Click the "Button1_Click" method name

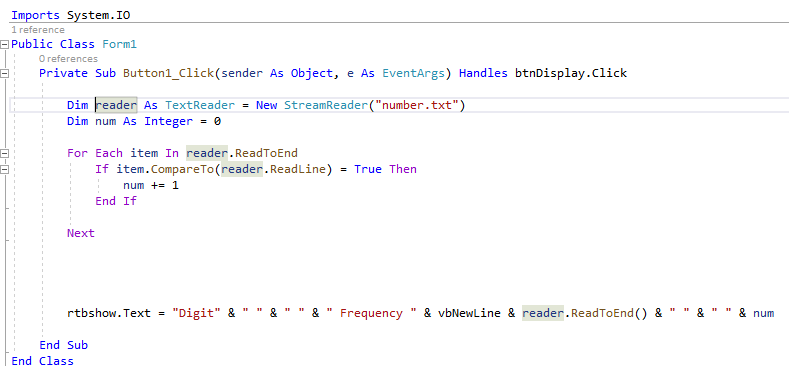(169, 74)
